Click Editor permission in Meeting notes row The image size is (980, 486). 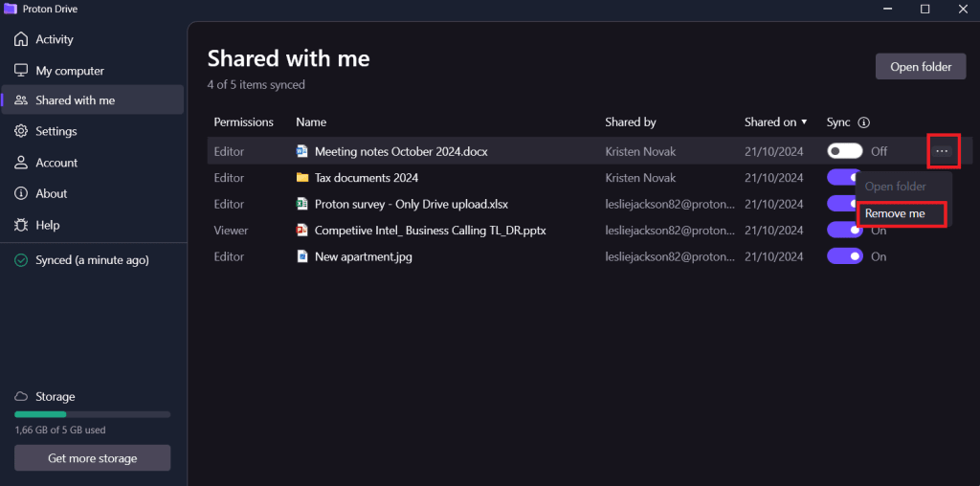pos(229,151)
